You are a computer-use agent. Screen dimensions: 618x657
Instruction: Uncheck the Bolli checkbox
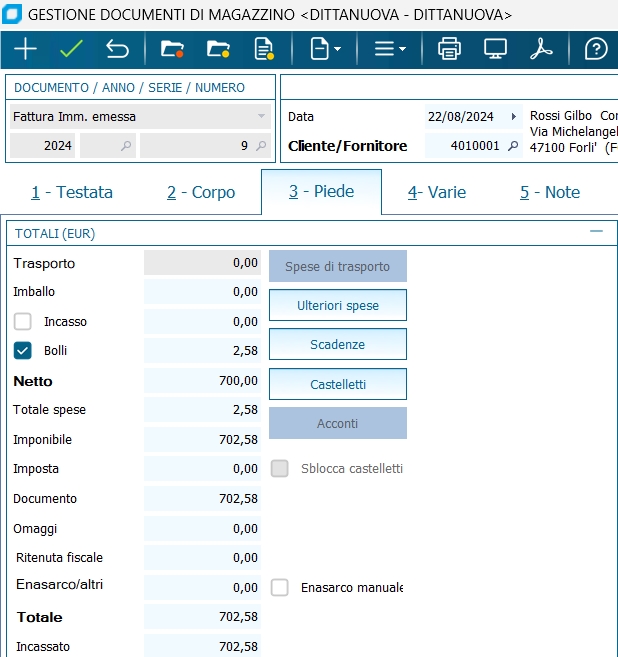tap(23, 351)
